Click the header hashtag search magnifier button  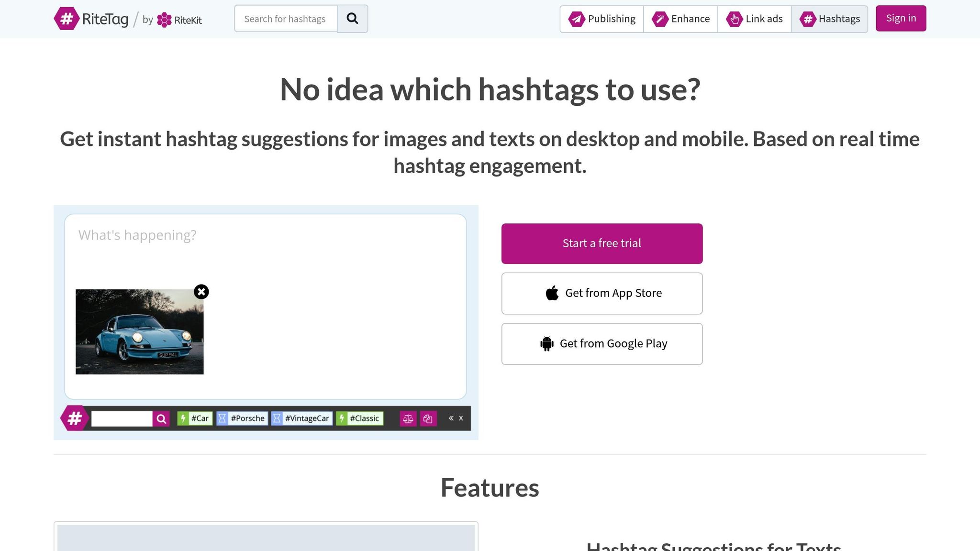[352, 19]
